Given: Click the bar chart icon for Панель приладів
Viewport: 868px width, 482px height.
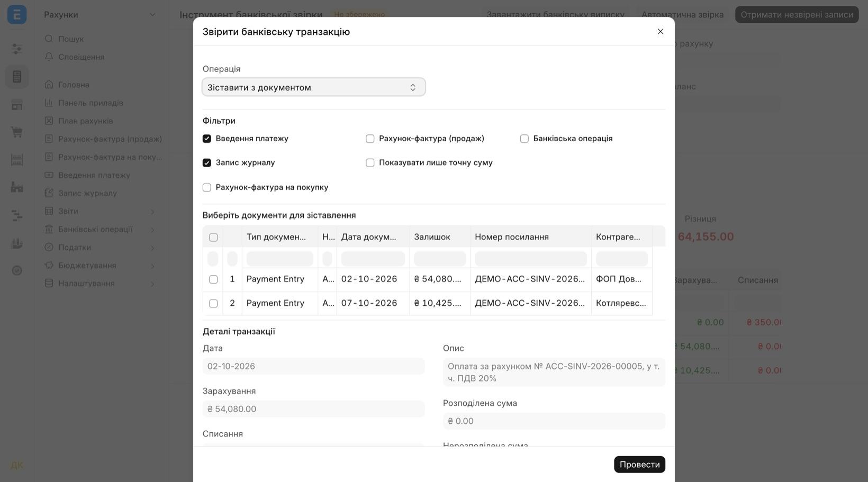Looking at the screenshot, I should [49, 103].
